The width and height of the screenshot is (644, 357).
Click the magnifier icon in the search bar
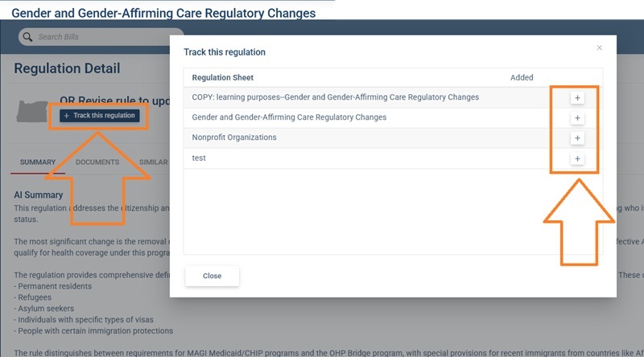[x=27, y=37]
